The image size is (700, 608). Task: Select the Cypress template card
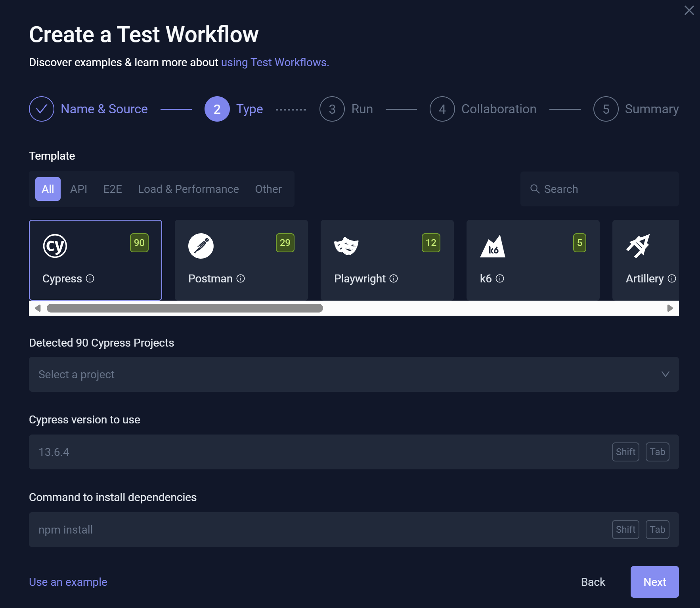[95, 260]
